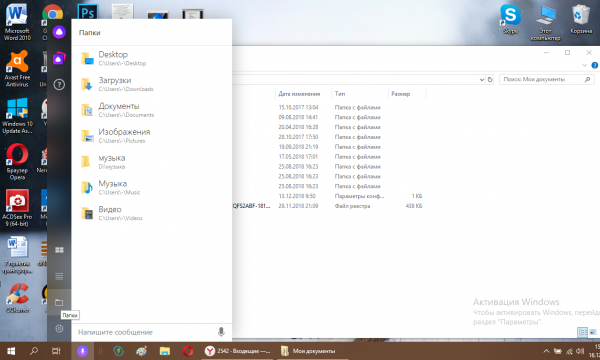Select the row dated 15.10.2017 13:04

point(329,108)
